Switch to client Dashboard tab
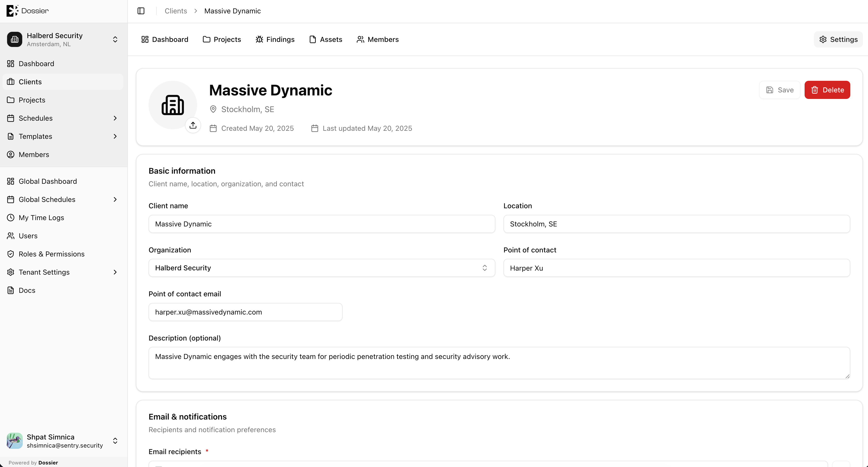The width and height of the screenshot is (868, 467). 165,39
